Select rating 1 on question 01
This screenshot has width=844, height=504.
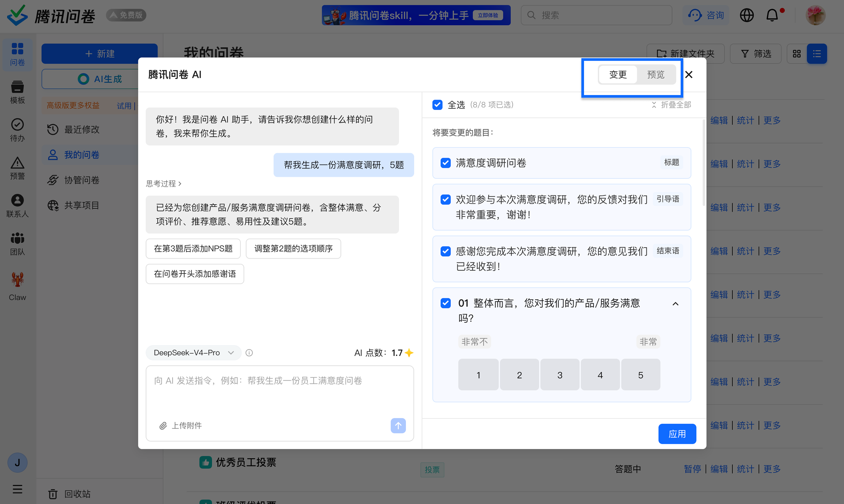click(x=478, y=375)
